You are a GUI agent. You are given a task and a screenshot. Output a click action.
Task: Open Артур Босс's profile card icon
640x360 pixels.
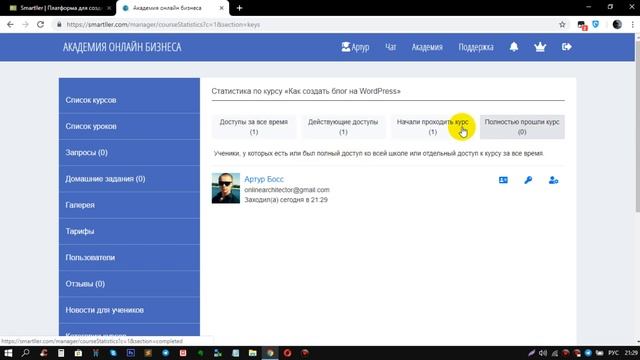pyautogui.click(x=503, y=180)
